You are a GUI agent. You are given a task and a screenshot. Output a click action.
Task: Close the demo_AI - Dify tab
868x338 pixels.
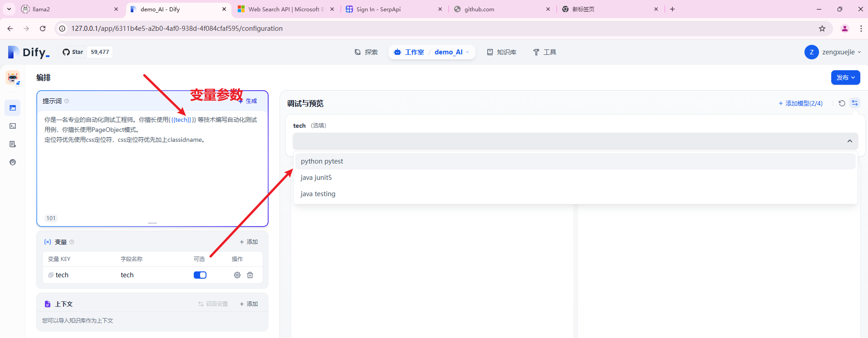point(224,9)
